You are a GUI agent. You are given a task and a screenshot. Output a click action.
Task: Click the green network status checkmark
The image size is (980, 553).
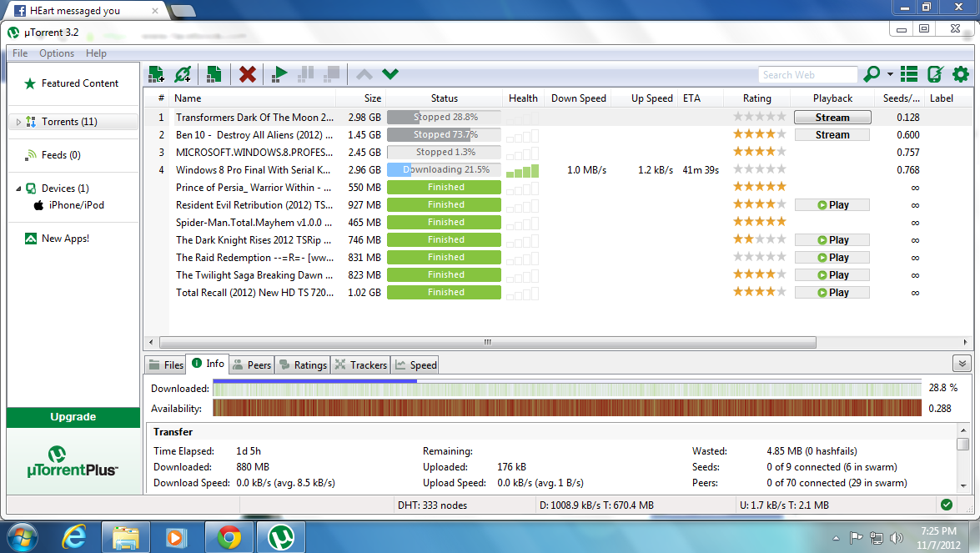(947, 505)
